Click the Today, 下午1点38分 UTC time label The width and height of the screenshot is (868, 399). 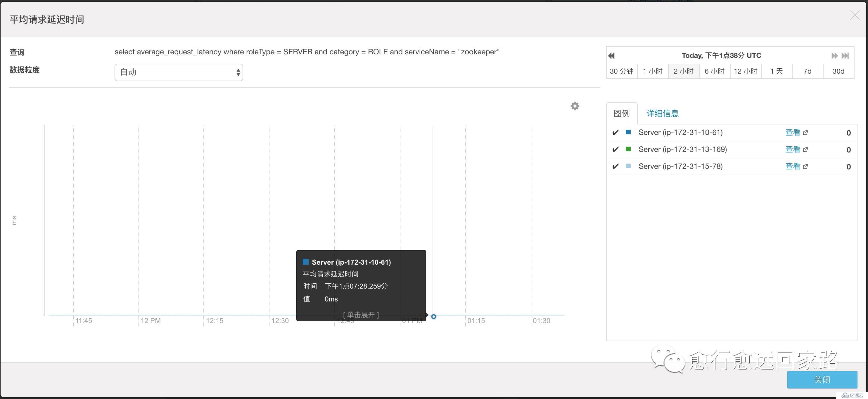(x=721, y=55)
